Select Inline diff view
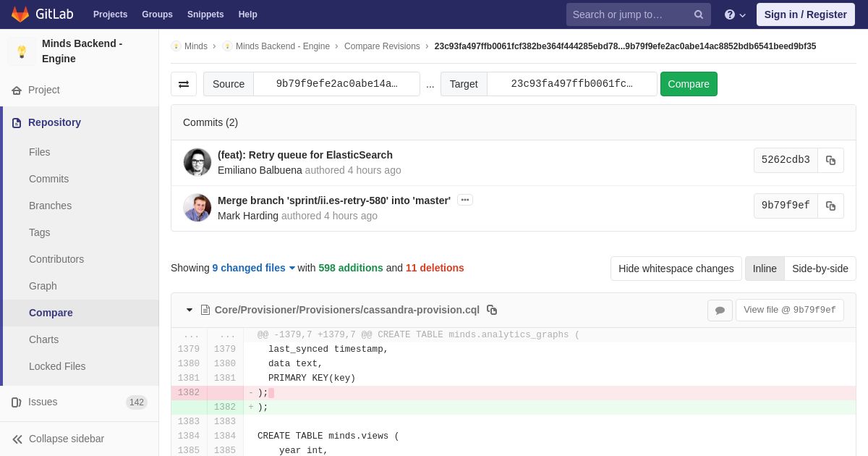Viewport: 868px width, 456px height. [x=765, y=269]
